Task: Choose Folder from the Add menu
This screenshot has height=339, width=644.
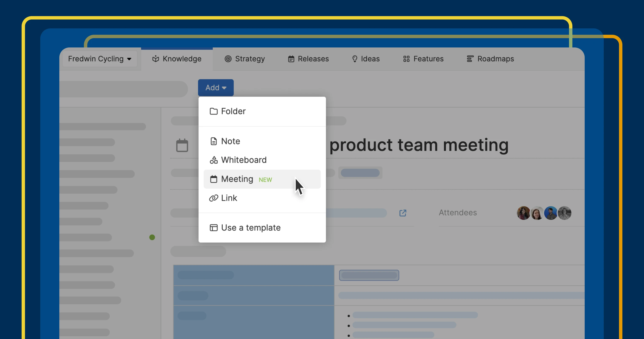Action: click(233, 111)
